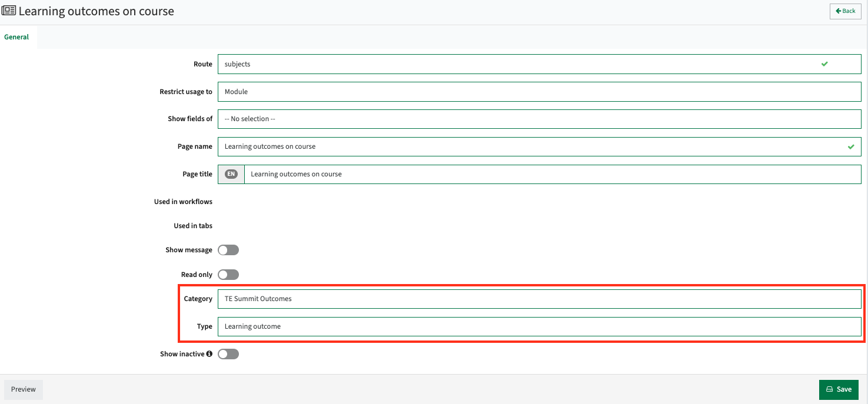Screen dimensions: 868x404
Task: Enable the Read only switch
Action: 228,275
